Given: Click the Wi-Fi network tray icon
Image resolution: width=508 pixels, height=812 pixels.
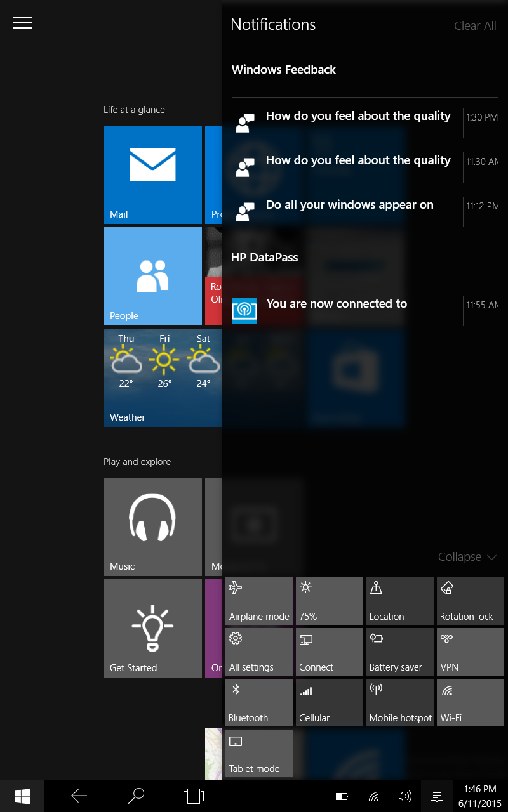Looking at the screenshot, I should pyautogui.click(x=374, y=796).
